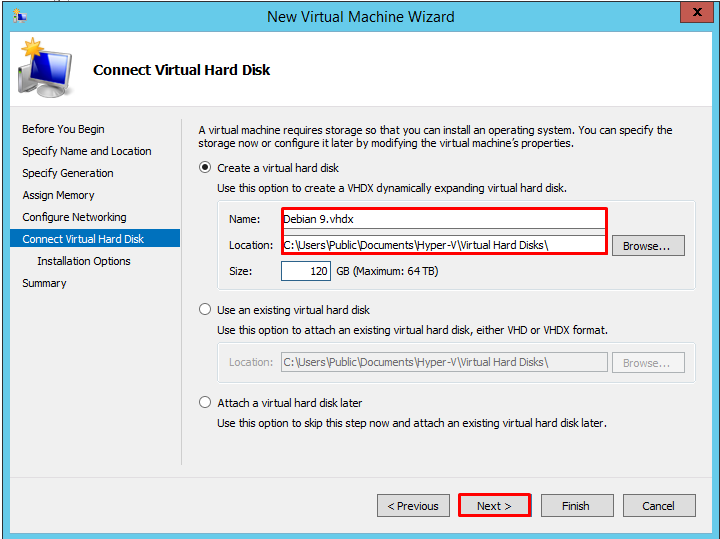Click the Size field showing 120
Screen dimensions: 720x539
click(306, 271)
